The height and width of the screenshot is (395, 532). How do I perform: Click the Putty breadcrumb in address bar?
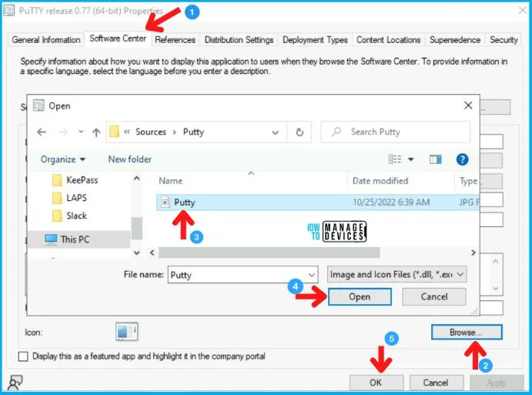pyautogui.click(x=193, y=132)
